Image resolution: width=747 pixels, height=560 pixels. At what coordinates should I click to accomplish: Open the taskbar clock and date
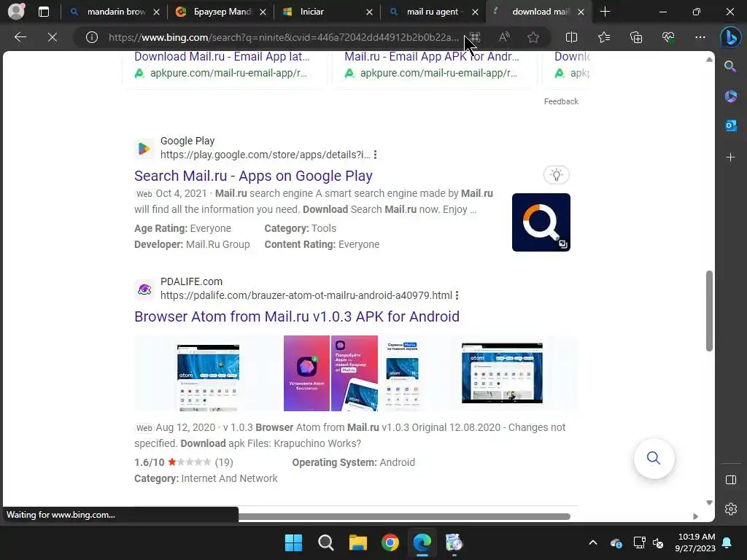pyautogui.click(x=695, y=542)
